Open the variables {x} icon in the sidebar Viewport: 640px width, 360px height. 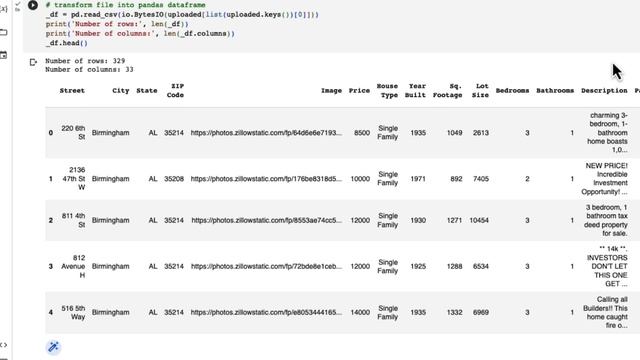click(x=3, y=9)
